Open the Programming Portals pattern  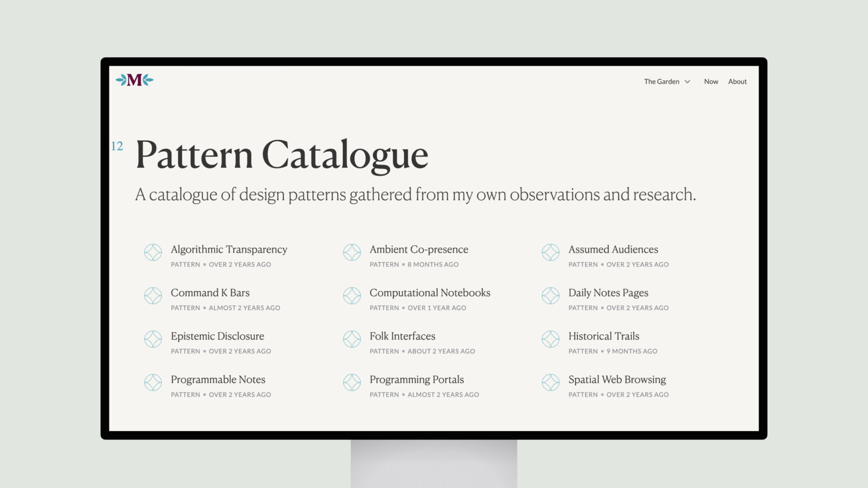pyautogui.click(x=416, y=380)
